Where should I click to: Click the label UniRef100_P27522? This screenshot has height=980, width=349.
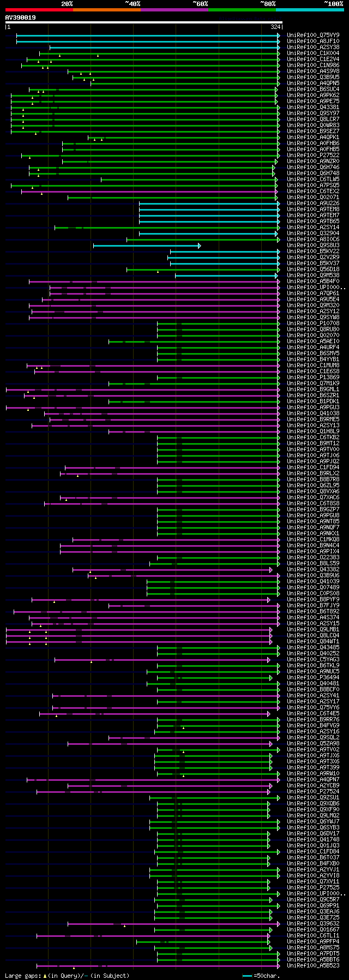(313, 155)
